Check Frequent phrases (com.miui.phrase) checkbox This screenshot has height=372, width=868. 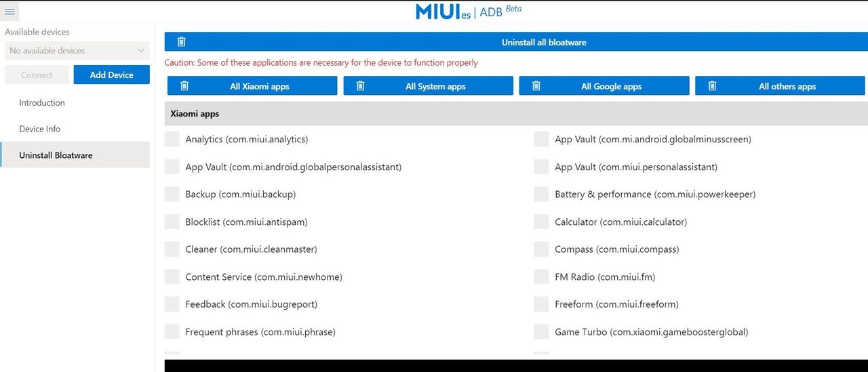pyautogui.click(x=172, y=331)
